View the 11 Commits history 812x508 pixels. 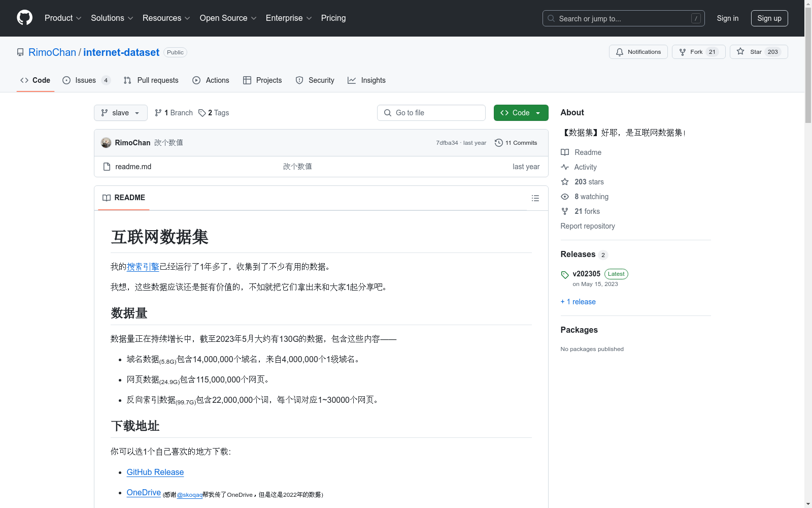pos(516,143)
